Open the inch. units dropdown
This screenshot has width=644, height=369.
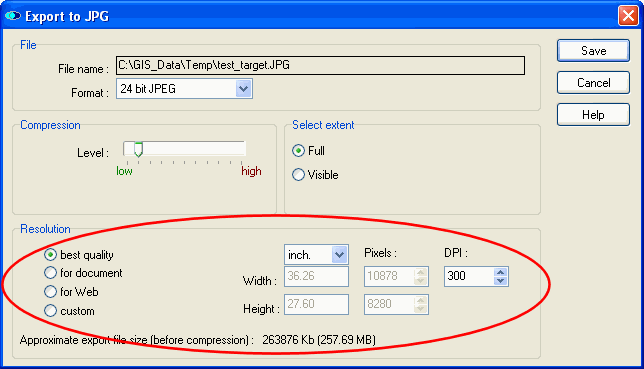tap(316, 255)
